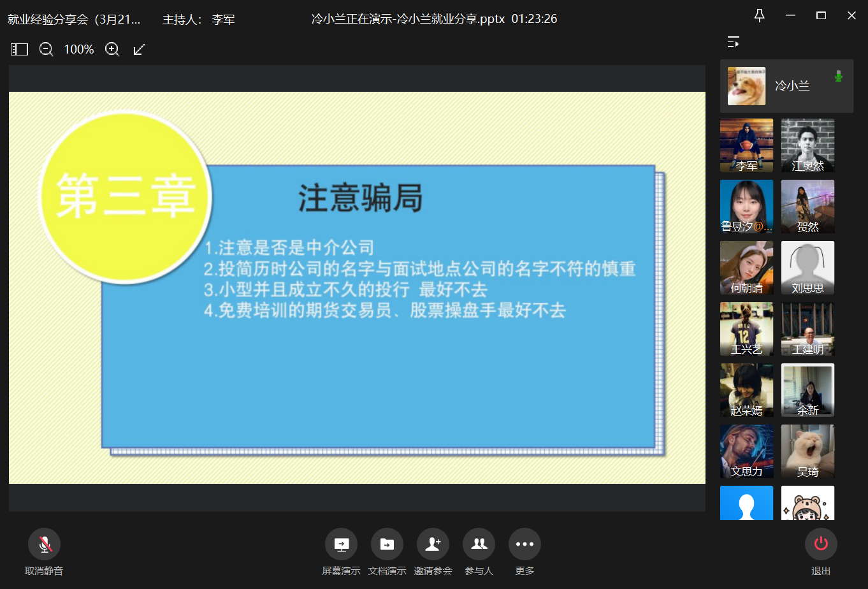Open 文档演示 document presentation
This screenshot has height=589, width=868.
click(x=387, y=544)
